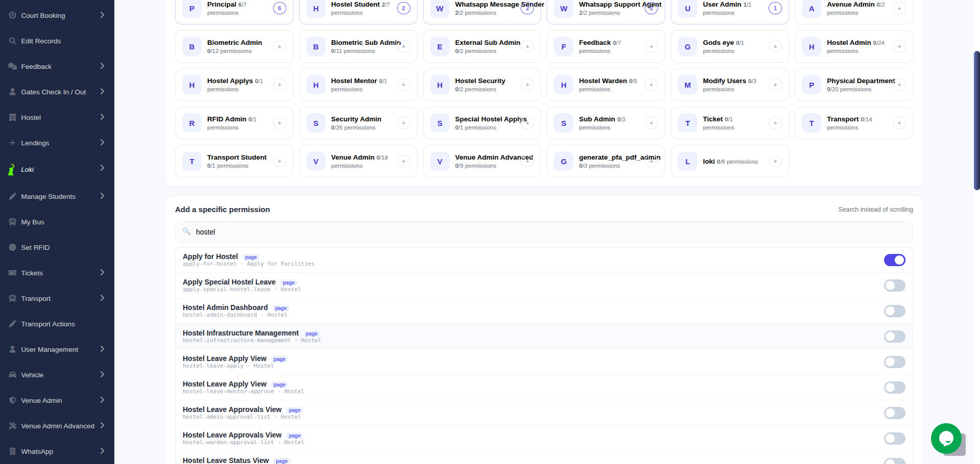Enable Hostel Infrastructure Management toggle

click(895, 337)
